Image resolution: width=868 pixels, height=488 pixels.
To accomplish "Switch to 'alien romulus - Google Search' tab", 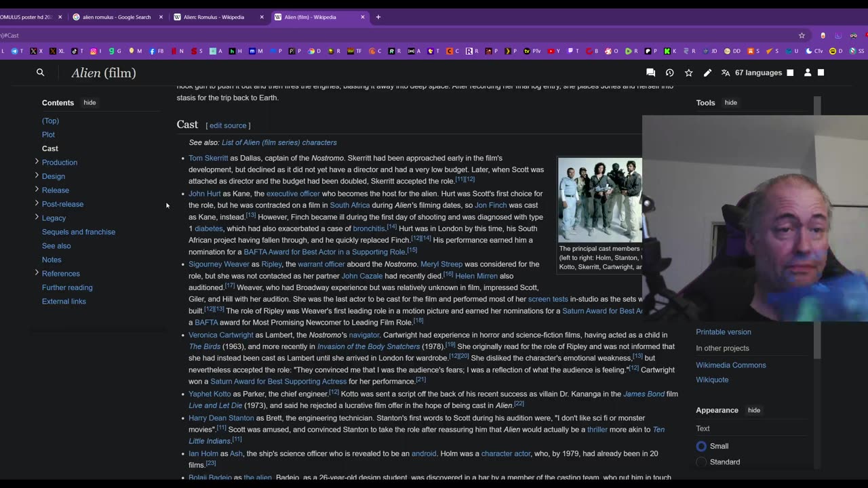I will coord(115,17).
